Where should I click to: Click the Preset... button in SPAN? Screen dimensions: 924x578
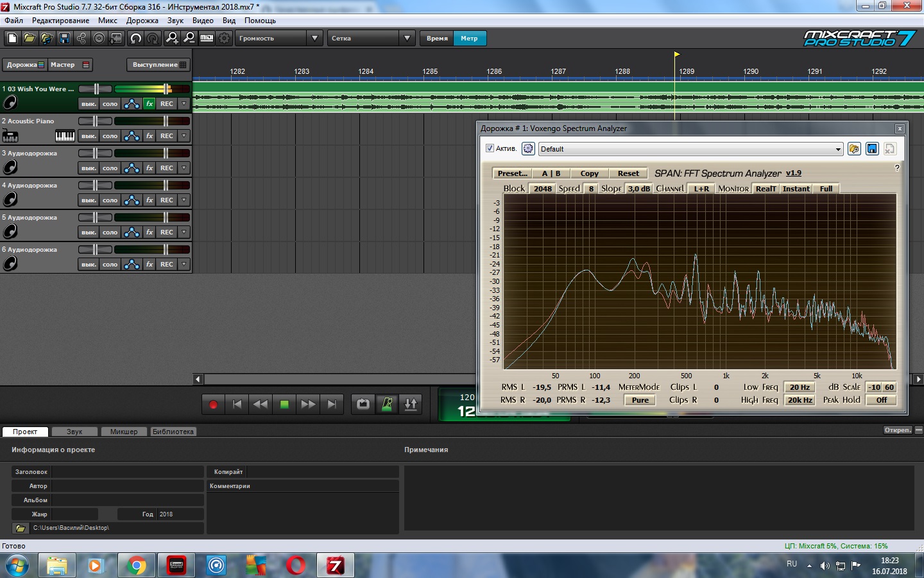tap(513, 173)
